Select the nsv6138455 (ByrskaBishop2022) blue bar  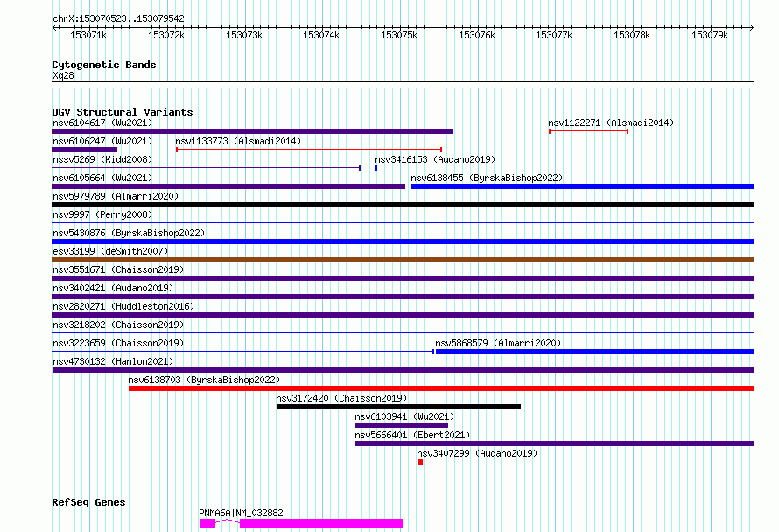pos(583,186)
